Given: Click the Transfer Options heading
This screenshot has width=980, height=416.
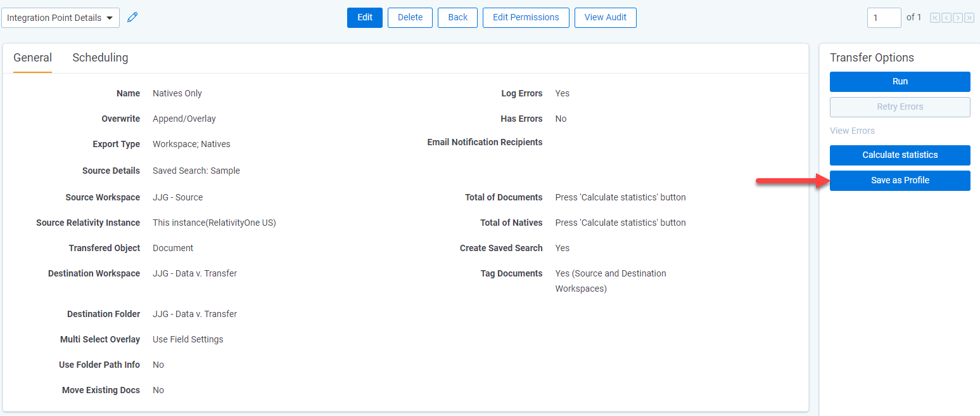Looking at the screenshot, I should point(872,58).
